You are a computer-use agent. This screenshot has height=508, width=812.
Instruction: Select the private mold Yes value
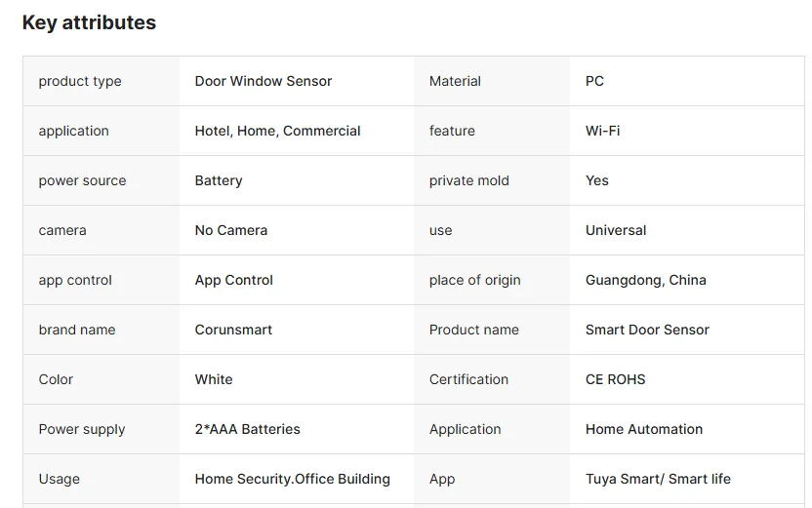(x=596, y=180)
